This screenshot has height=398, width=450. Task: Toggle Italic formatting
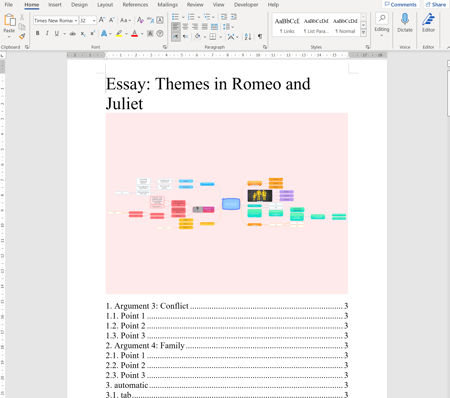(x=47, y=34)
